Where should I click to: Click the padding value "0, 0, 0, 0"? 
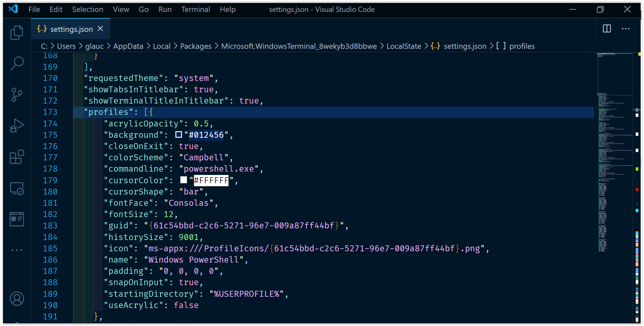189,271
